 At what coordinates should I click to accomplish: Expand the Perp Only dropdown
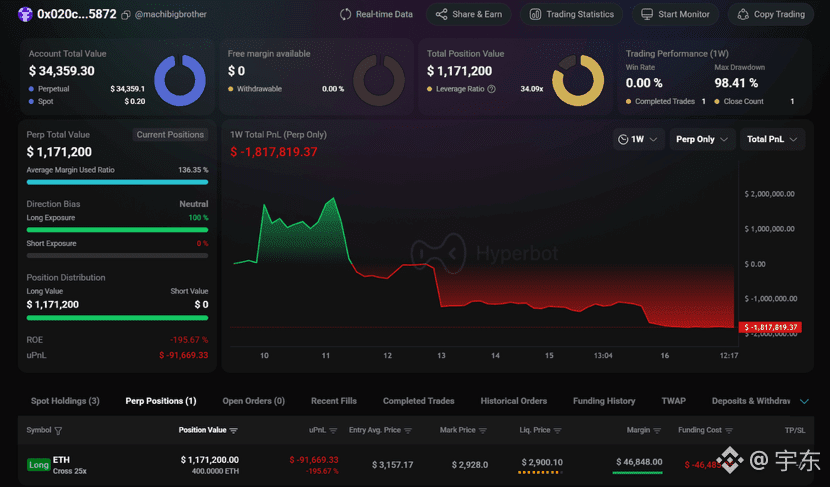pos(701,140)
